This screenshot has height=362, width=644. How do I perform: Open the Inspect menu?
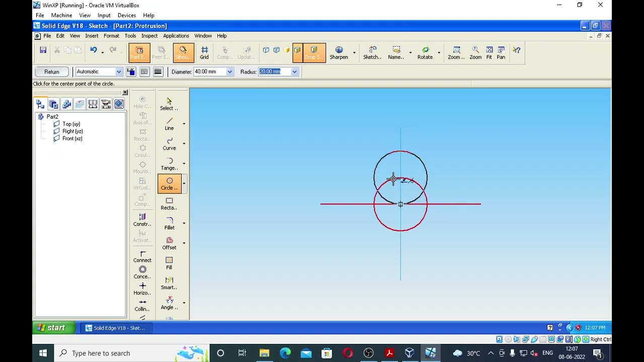(149, 36)
